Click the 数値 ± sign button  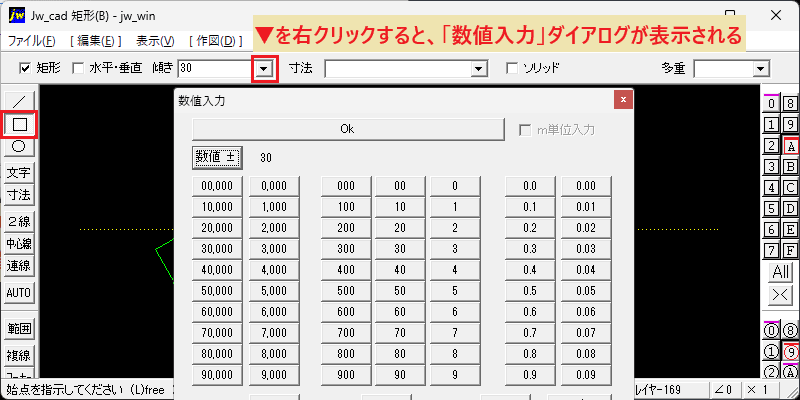coord(217,158)
